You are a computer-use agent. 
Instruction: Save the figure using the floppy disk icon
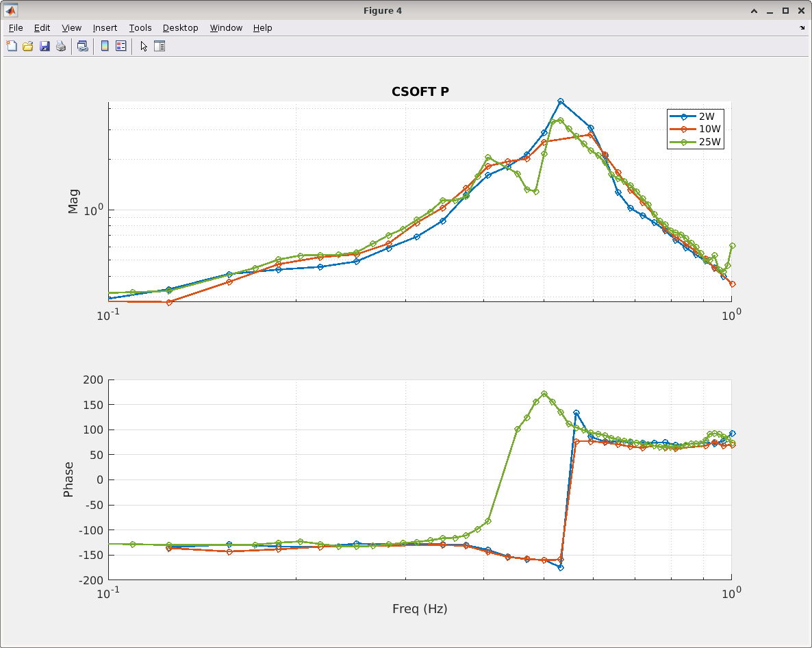point(45,46)
